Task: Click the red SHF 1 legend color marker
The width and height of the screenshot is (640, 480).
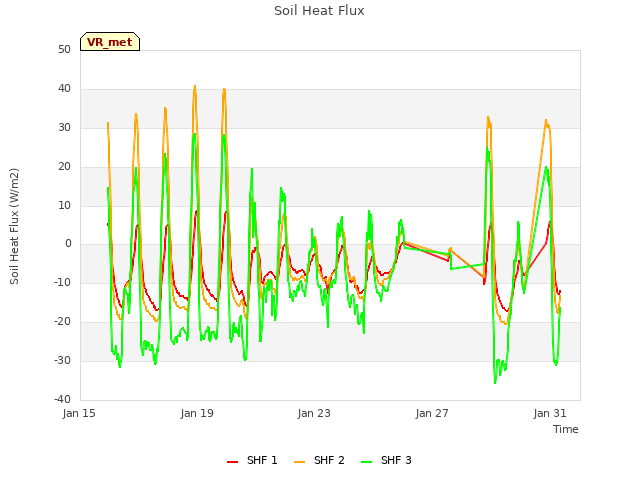Action: 232,462
